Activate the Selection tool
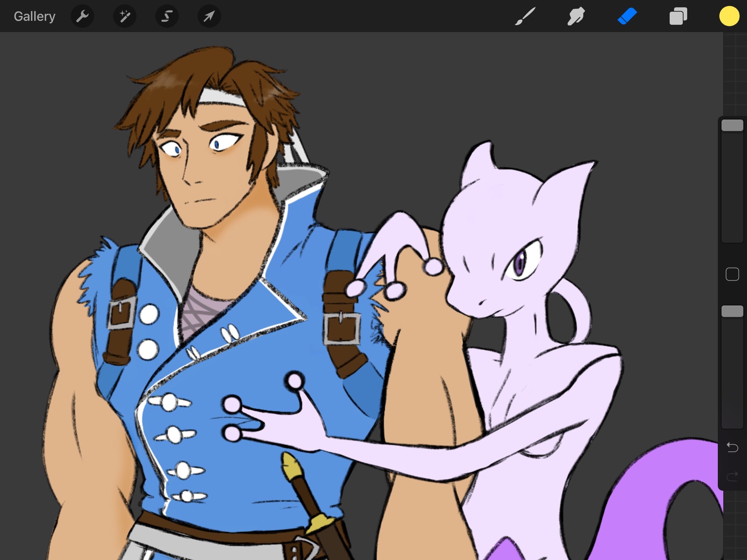 (167, 16)
